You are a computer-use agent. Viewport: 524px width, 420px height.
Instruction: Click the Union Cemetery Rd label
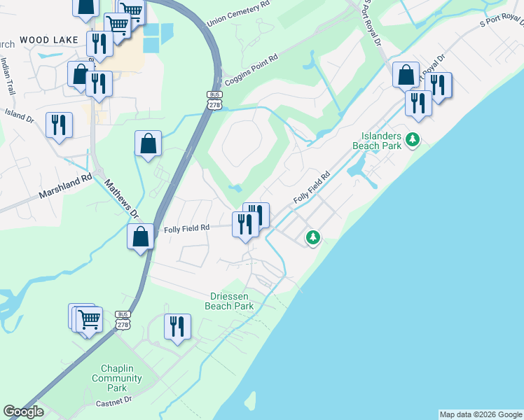pyautogui.click(x=238, y=14)
